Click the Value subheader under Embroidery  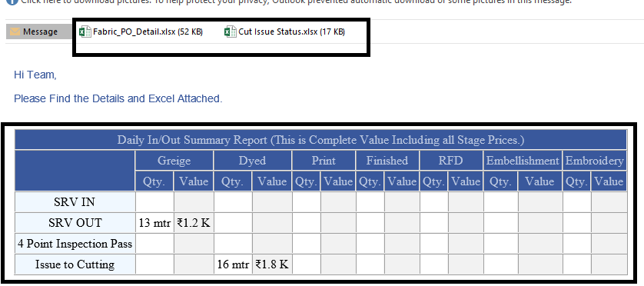[609, 181]
